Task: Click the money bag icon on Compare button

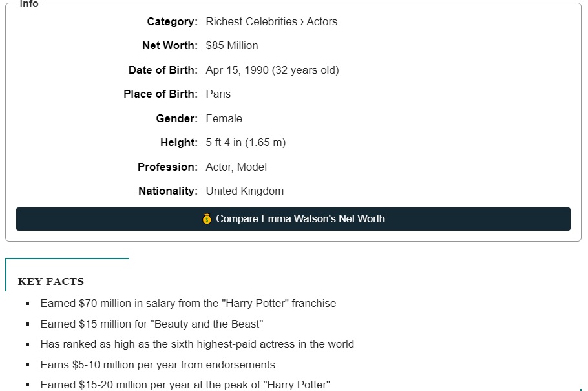Action: pyautogui.click(x=207, y=218)
